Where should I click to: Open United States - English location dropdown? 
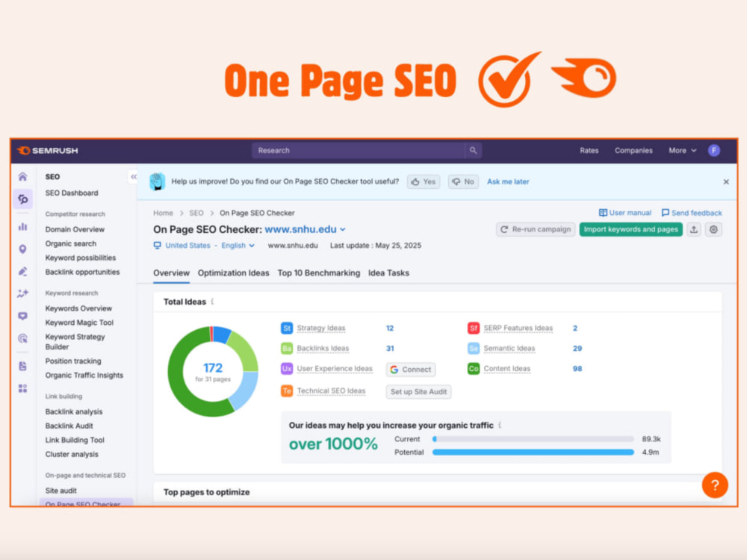pos(205,246)
